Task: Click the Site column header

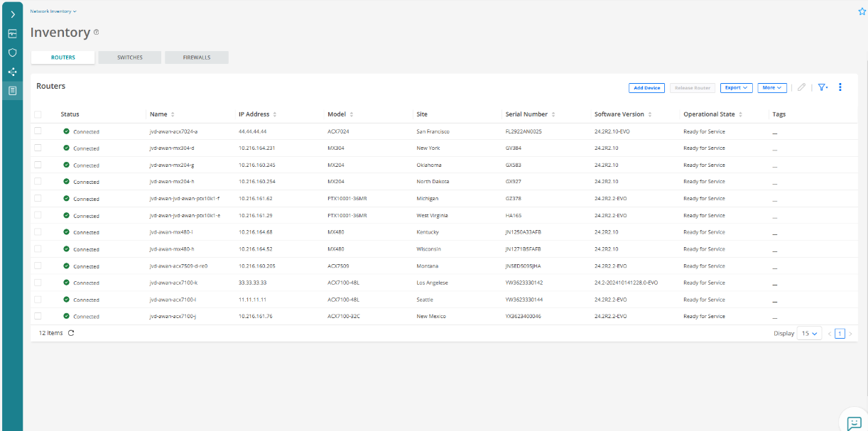Action: [x=422, y=114]
